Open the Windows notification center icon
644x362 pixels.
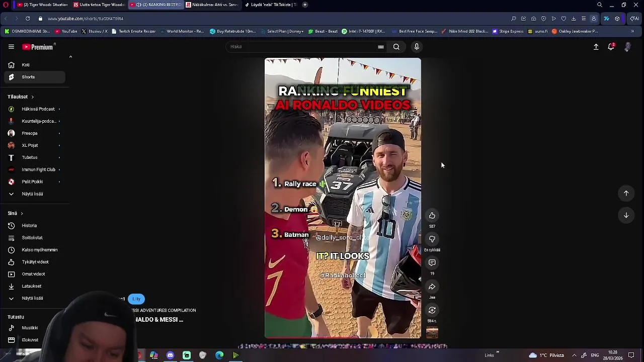click(x=631, y=355)
